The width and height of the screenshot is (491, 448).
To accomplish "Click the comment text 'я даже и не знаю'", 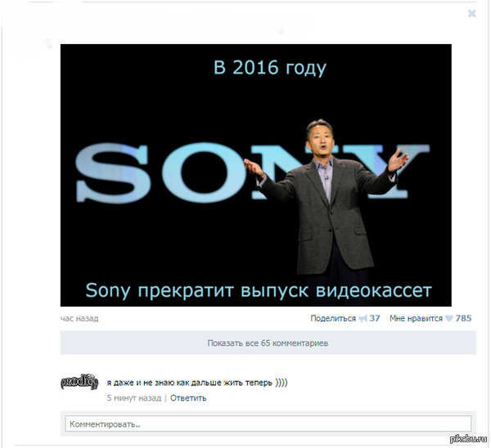I will (140, 383).
